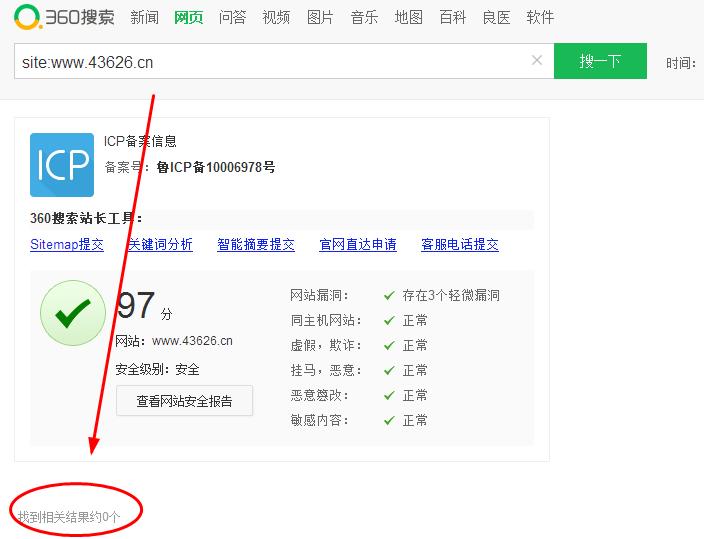Click the 找到相关结果约0个 result count
Viewport: 704px width, 539px height.
point(69,517)
